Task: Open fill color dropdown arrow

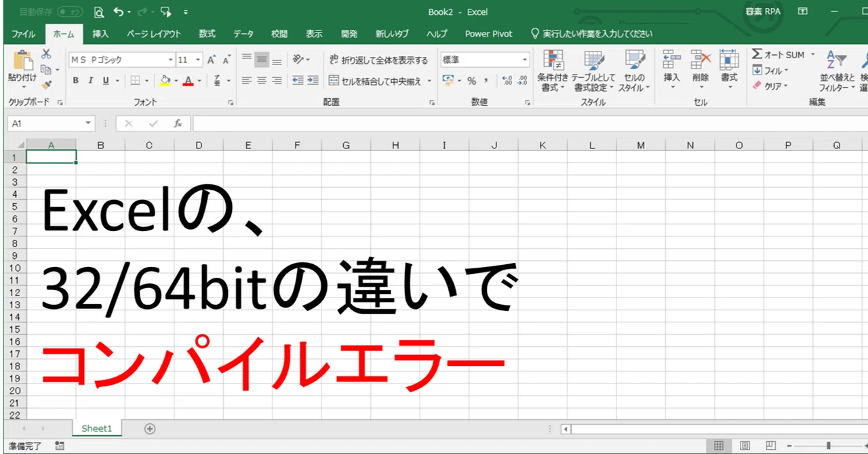Action: [176, 81]
